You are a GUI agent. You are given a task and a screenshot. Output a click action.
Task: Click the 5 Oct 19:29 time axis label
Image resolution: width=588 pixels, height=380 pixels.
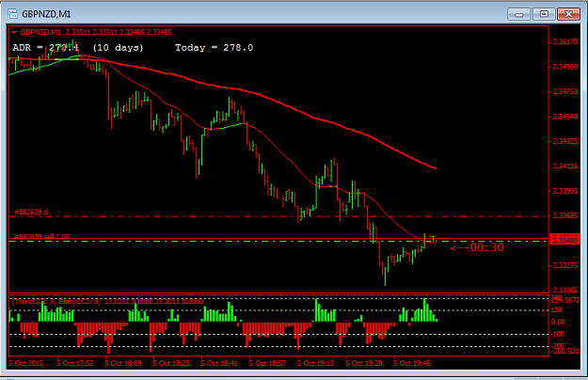364,363
